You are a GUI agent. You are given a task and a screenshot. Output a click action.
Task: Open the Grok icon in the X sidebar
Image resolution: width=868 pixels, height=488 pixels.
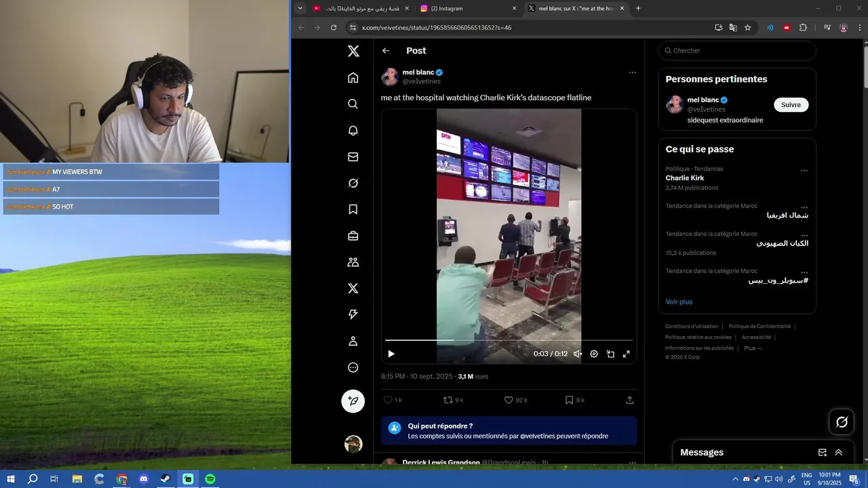(x=353, y=183)
